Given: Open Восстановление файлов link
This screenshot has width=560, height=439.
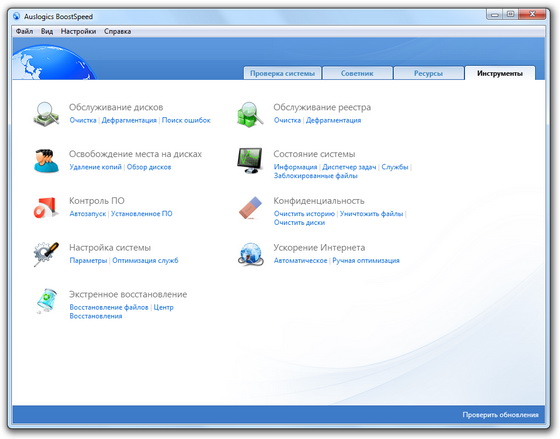Looking at the screenshot, I should pos(109,307).
